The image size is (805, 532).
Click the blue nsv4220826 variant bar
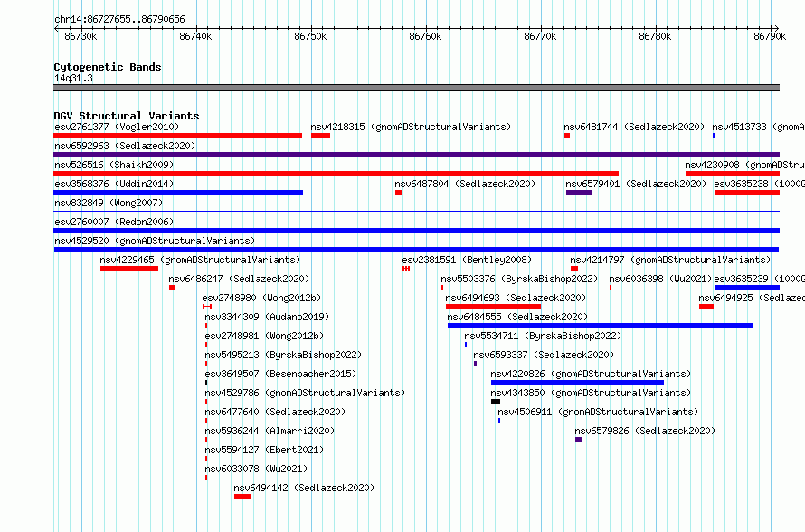(x=578, y=383)
